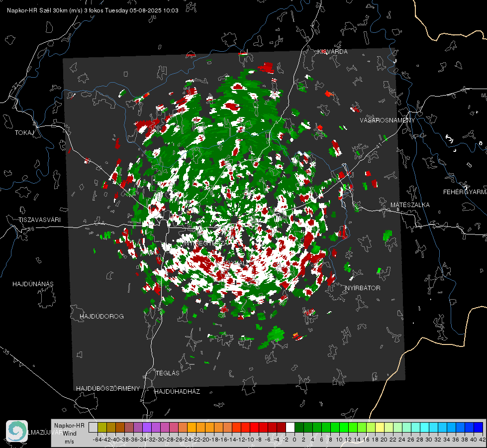Screen dimensions: 487x448
Task: Pick the orange swatch between -24 and -22
Action: 192,427
